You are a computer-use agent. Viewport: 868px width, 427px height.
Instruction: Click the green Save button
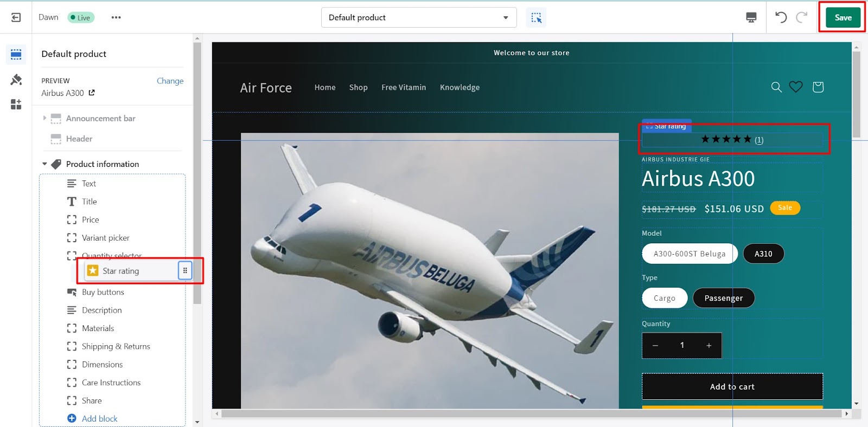point(843,17)
